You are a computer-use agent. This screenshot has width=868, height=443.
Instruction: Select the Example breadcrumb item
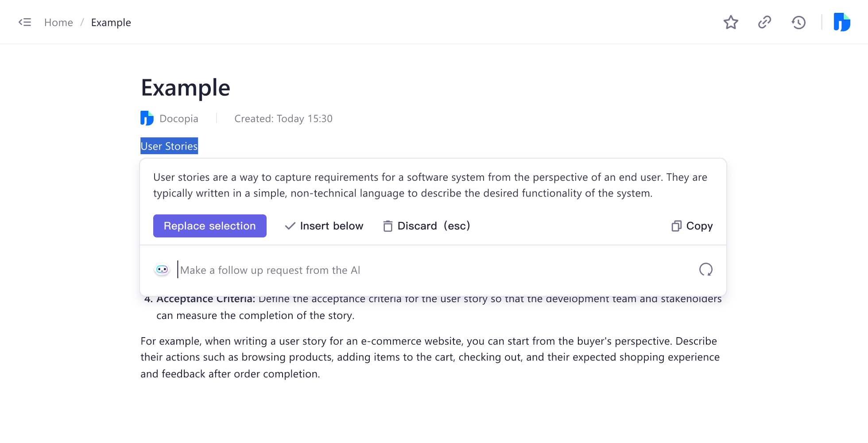click(x=111, y=23)
